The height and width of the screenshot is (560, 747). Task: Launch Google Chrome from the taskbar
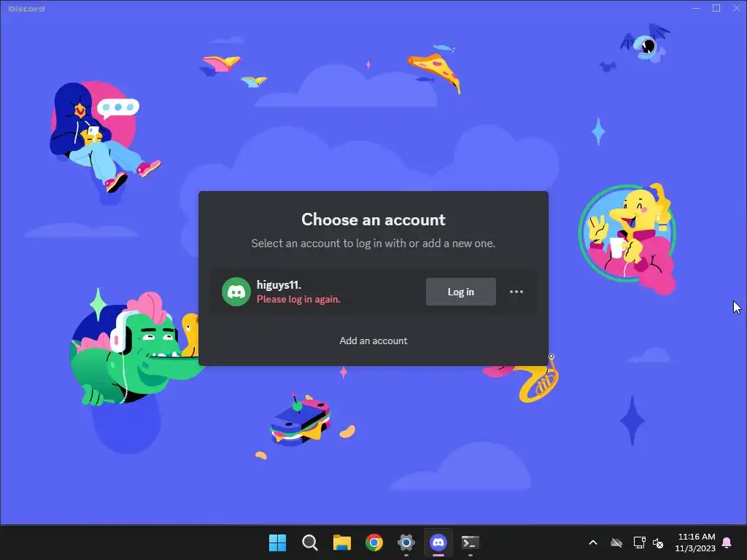click(374, 542)
